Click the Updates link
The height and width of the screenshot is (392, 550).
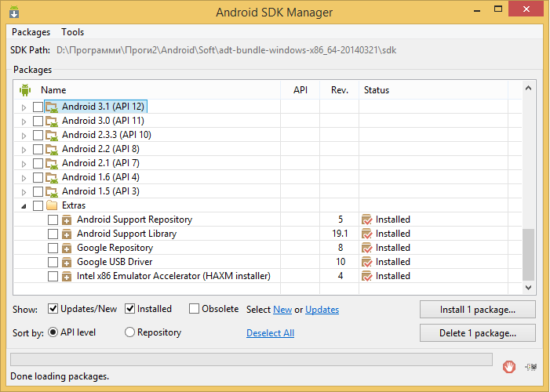[x=322, y=310]
